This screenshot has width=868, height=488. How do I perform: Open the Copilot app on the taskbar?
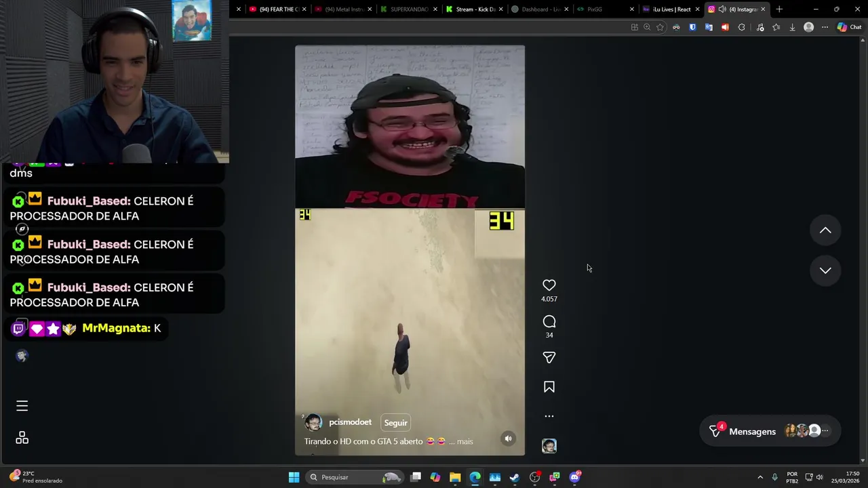click(435, 477)
